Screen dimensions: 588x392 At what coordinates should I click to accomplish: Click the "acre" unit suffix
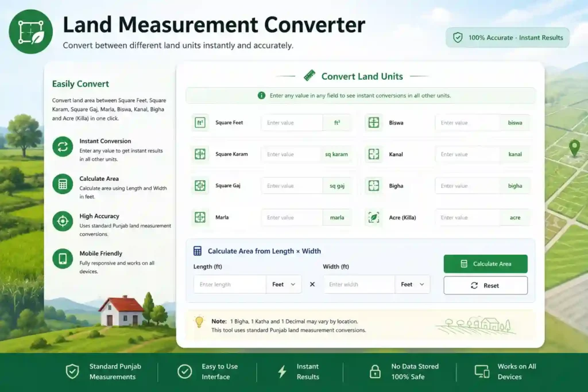pos(515,218)
